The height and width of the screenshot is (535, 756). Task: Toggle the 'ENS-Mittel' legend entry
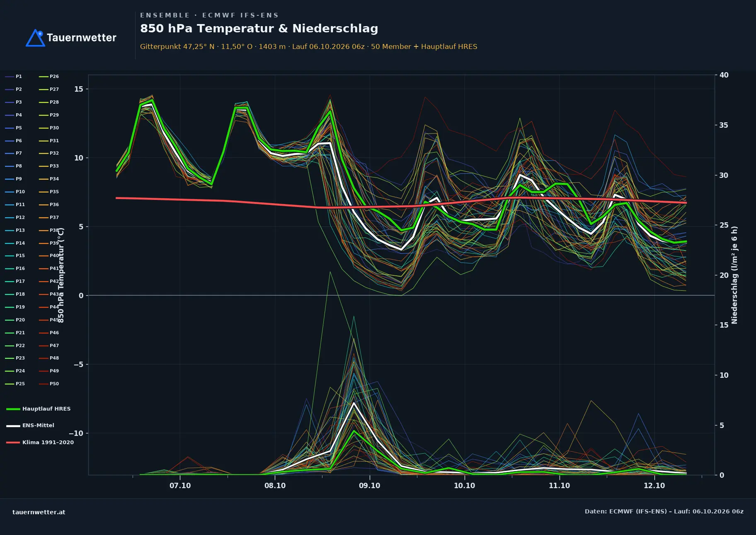pos(30,426)
